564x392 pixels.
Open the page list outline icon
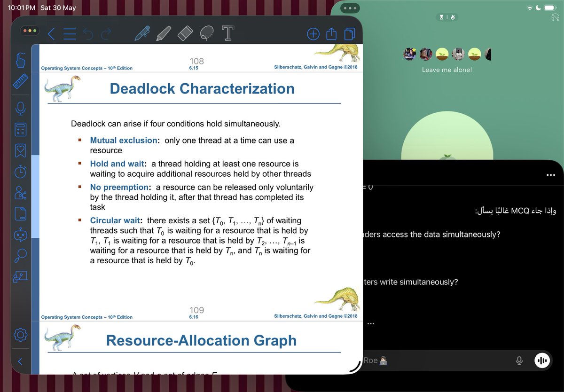pyautogui.click(x=70, y=33)
